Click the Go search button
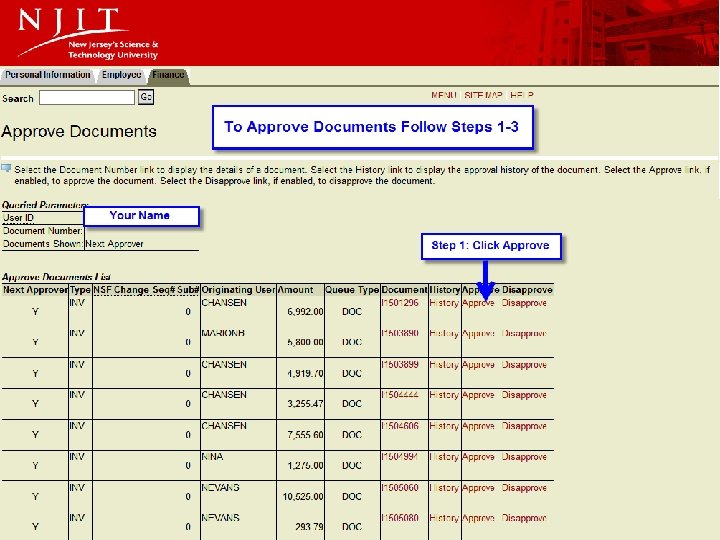This screenshot has height=540, width=720. click(146, 97)
